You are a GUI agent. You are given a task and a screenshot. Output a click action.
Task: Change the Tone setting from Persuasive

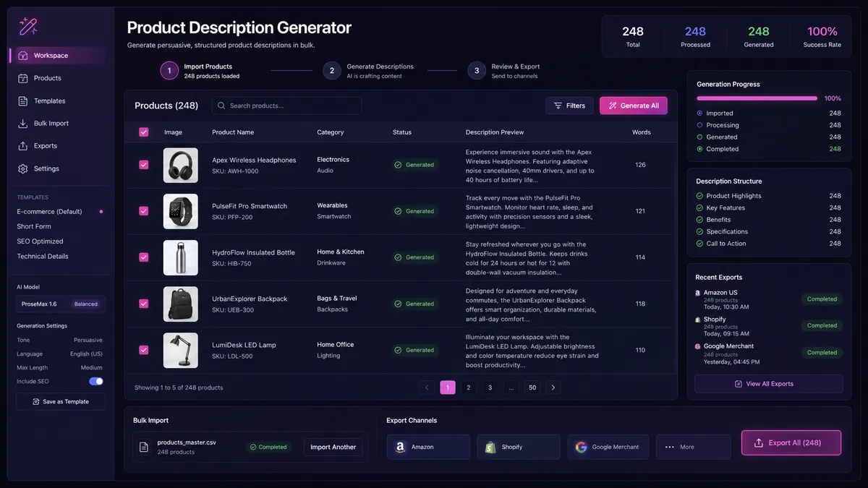88,340
